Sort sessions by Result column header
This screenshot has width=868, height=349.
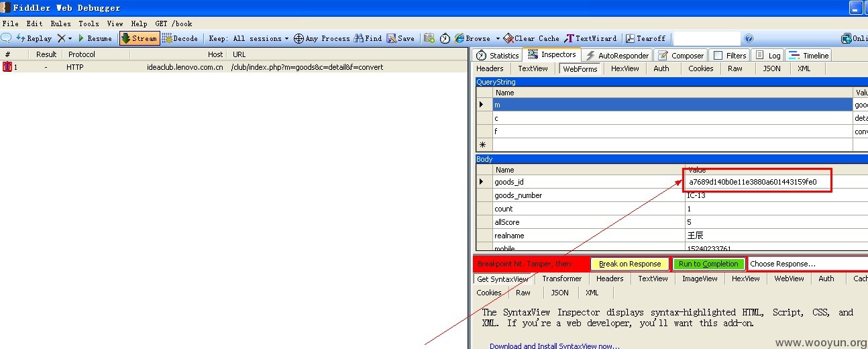point(47,54)
